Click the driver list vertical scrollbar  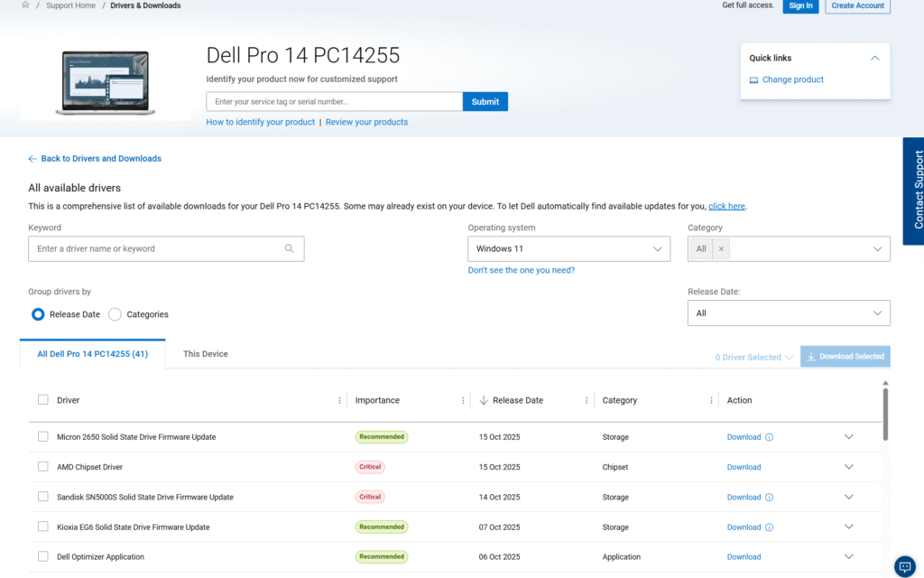885,414
